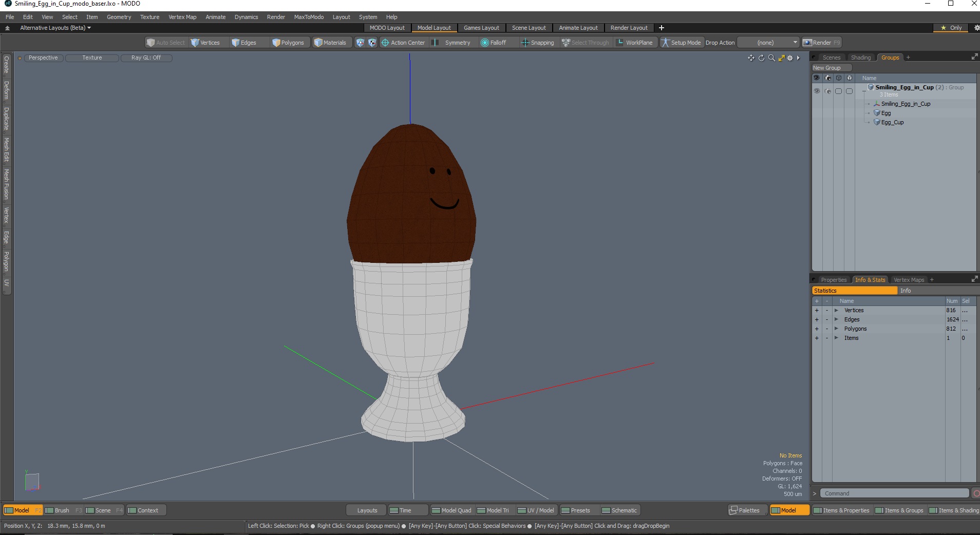Screen dimensions: 980x535
Task: Click the Ray GL: Off button
Action: (146, 58)
